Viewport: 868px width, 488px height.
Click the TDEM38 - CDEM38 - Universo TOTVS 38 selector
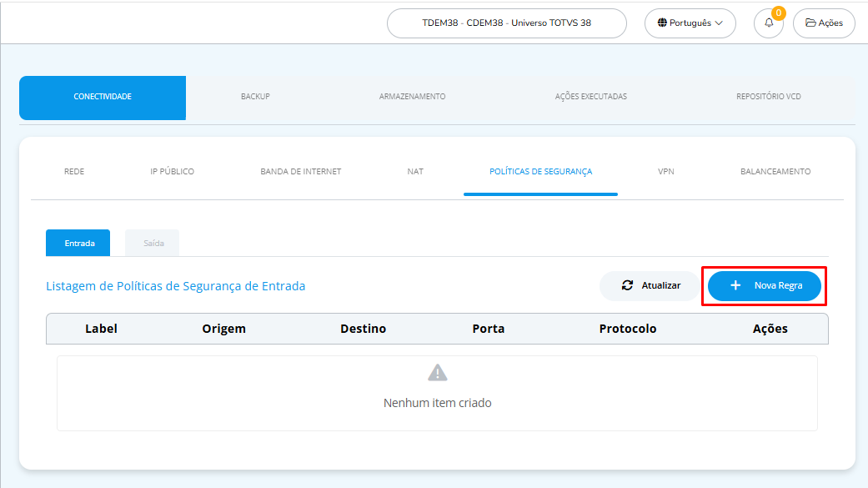point(506,23)
